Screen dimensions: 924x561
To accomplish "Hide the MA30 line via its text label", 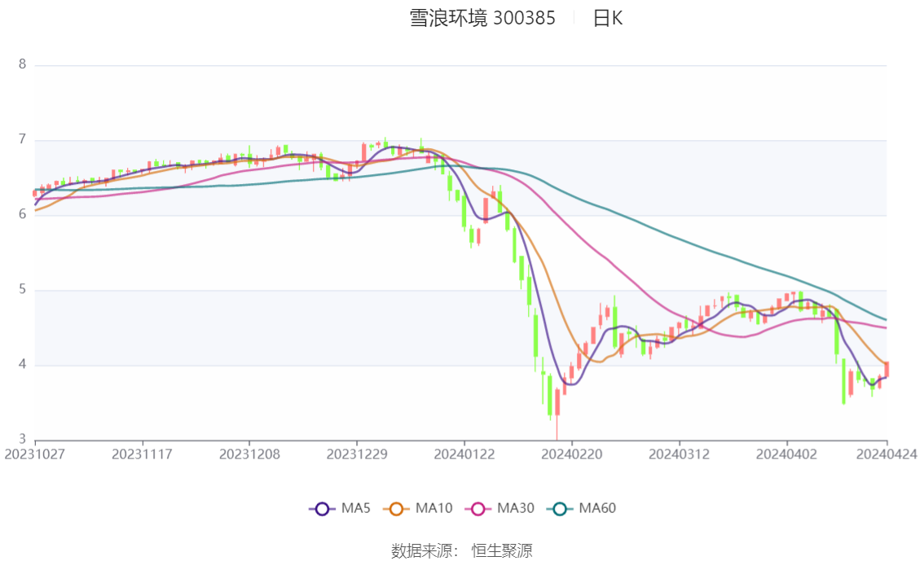I will click(516, 509).
